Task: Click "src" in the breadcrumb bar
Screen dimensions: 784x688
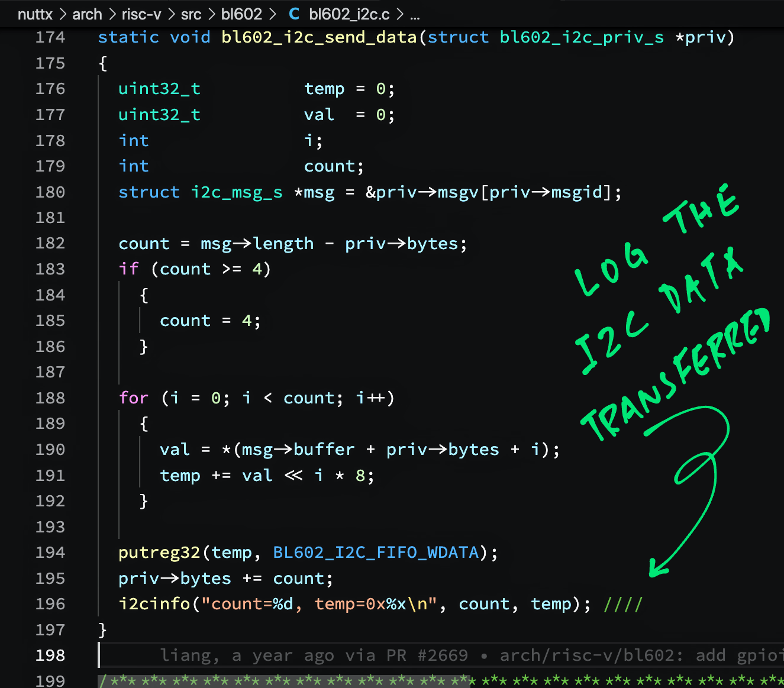Action: pyautogui.click(x=191, y=14)
